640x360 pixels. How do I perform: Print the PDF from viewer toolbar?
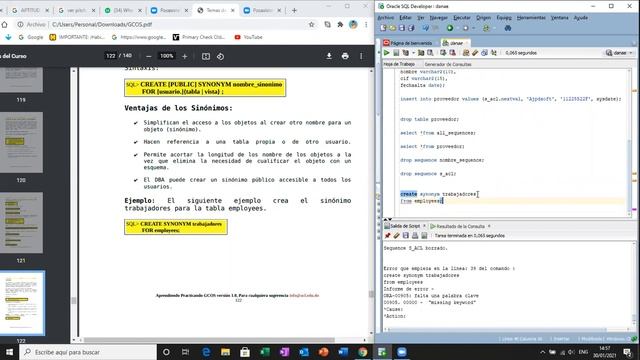tap(345, 56)
